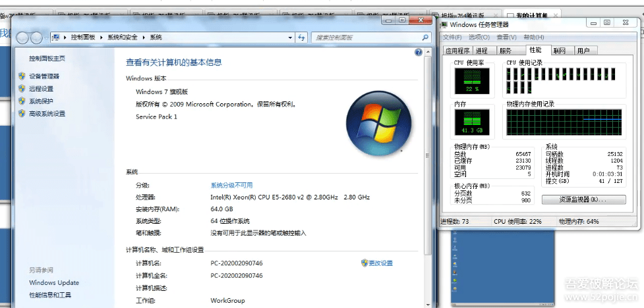Click the 提交(GB) value 41 / 127
This screenshot has width=644, height=308.
(x=610, y=181)
